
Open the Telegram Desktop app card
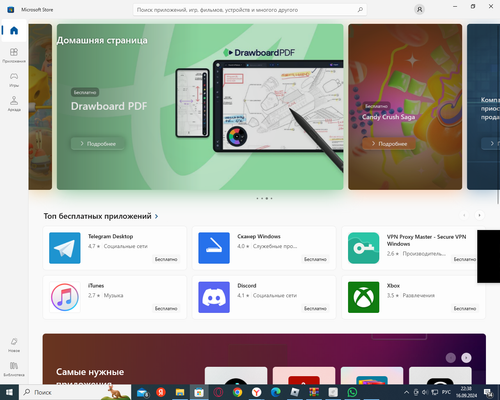click(115, 248)
